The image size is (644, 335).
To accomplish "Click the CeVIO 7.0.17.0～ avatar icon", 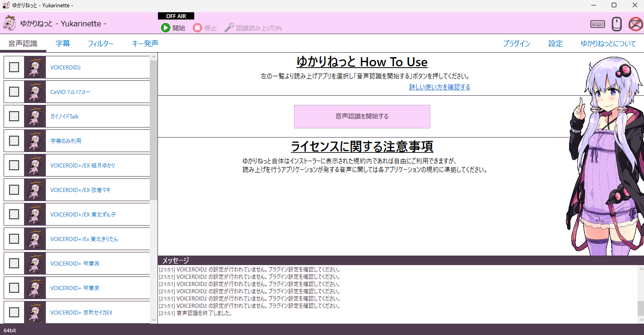I will (35, 92).
